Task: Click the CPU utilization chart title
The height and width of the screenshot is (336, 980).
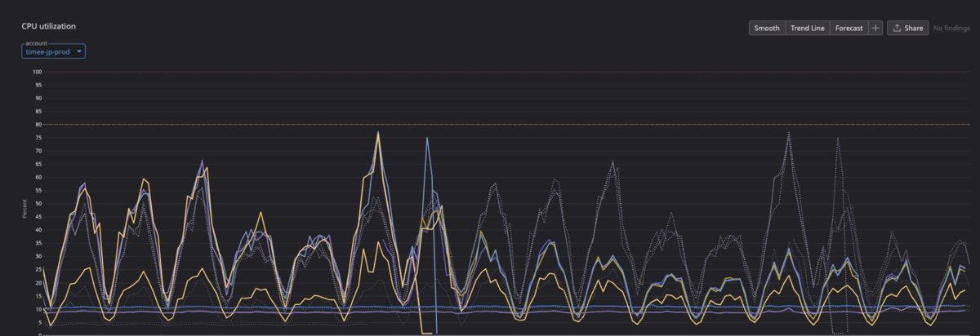Action: pos(49,26)
